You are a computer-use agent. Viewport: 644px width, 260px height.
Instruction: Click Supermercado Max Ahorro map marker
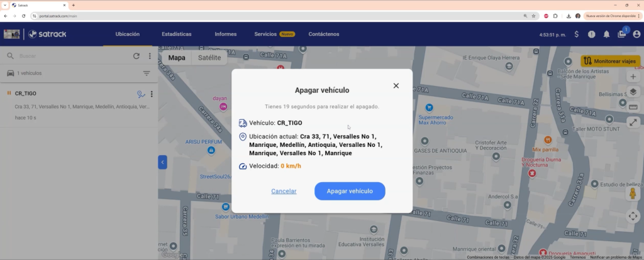(429, 107)
